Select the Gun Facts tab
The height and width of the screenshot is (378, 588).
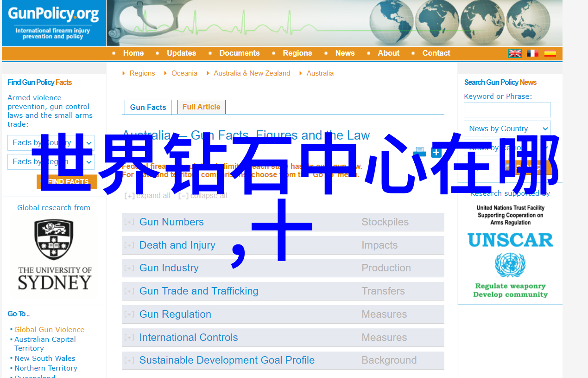pos(148,107)
